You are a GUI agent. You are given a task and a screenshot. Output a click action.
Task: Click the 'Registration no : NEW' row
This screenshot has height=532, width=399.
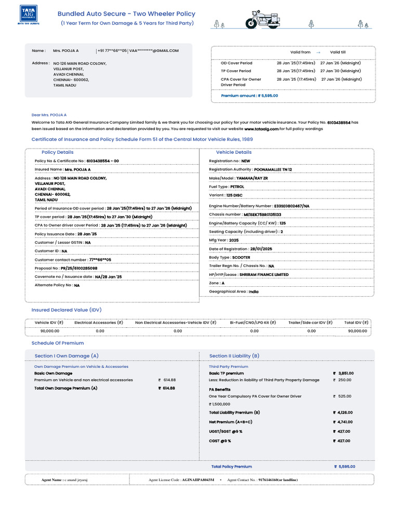[229, 161]
